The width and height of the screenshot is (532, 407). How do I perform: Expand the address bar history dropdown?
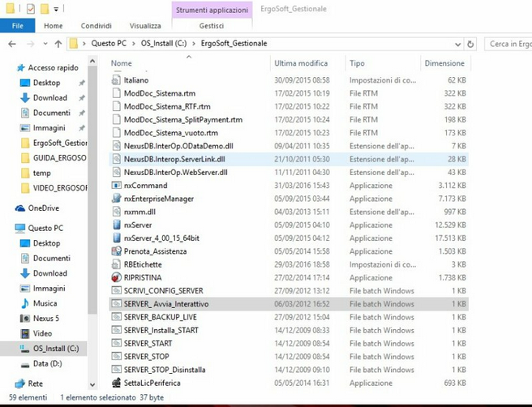[x=457, y=44]
